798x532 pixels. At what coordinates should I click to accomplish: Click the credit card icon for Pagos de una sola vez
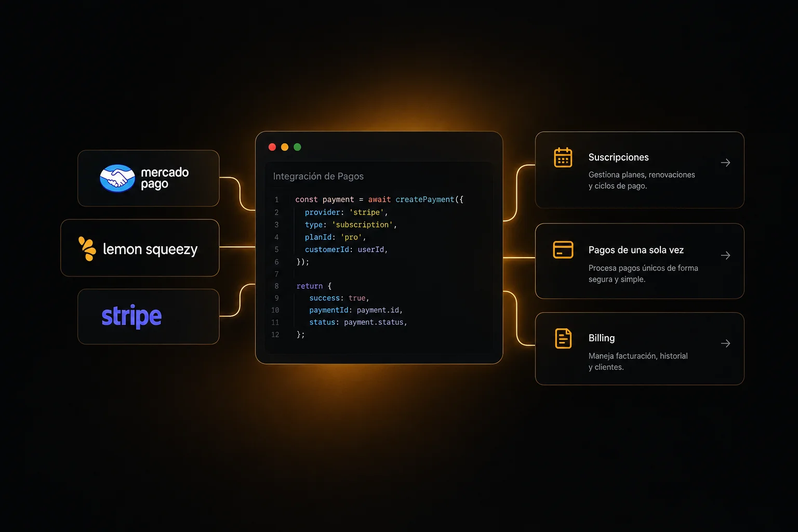pos(563,250)
